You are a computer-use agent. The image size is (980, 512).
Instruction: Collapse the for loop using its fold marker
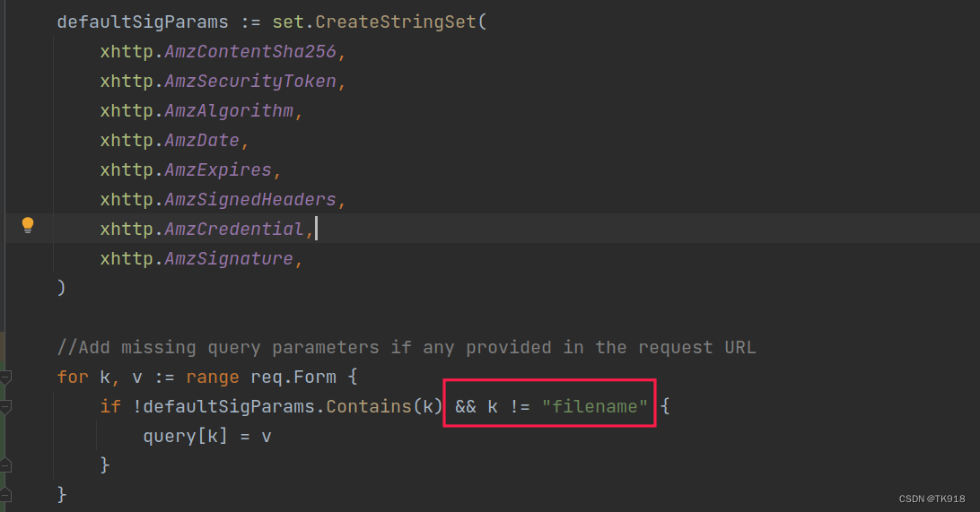pos(5,377)
